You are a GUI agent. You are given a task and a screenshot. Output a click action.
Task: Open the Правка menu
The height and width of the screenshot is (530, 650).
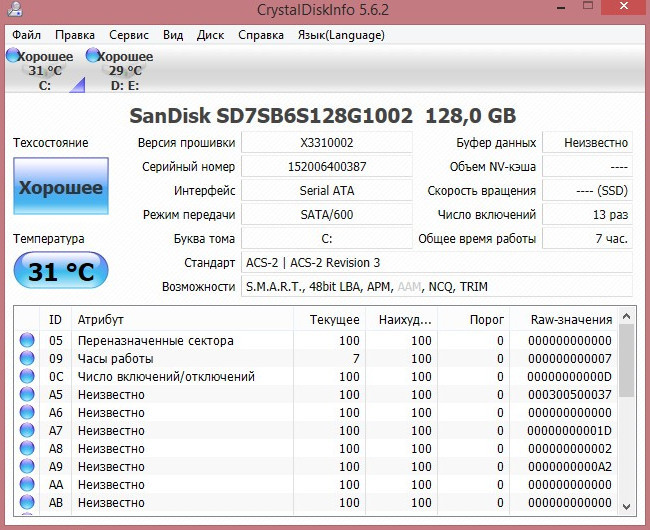click(x=75, y=35)
